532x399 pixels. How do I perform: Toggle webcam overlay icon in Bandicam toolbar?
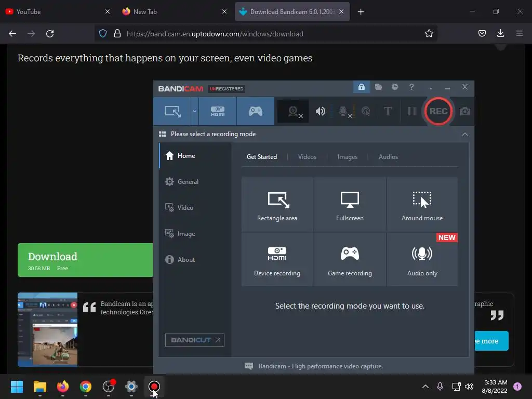pos(294,111)
